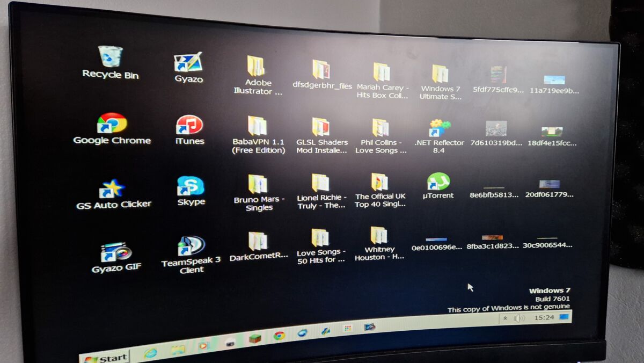Select the TeamSpeak 3 Client shortcut
Viewport: 644px width, 363px height.
tap(191, 255)
